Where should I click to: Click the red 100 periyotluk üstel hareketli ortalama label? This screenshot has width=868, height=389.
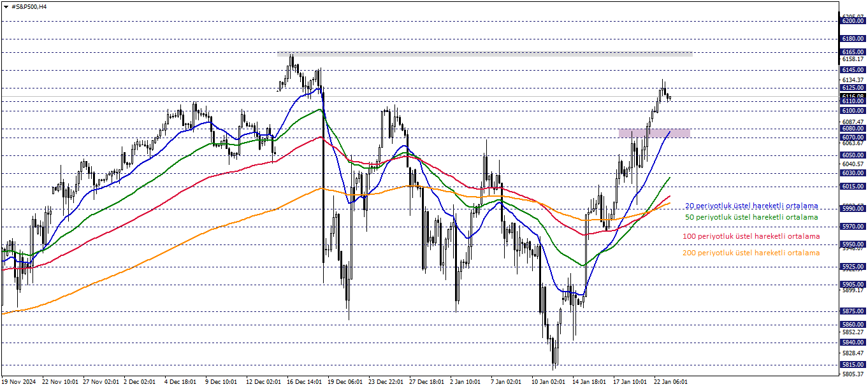point(751,236)
